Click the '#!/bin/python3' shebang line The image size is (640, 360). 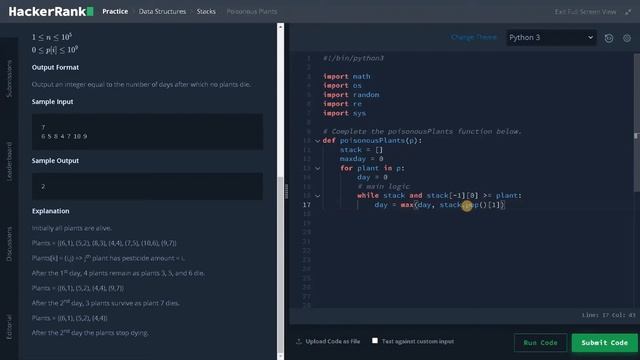coord(353,58)
